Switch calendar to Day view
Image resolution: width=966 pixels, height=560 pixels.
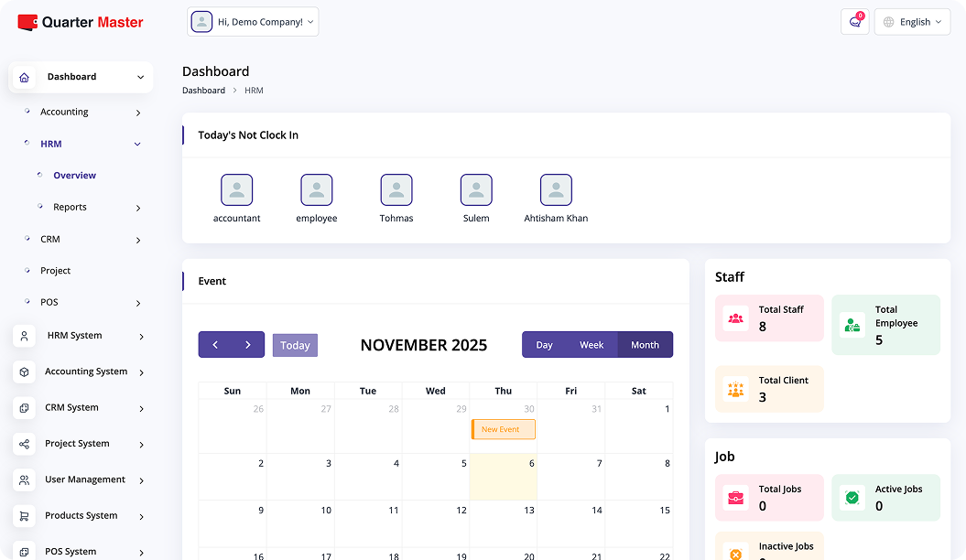click(x=545, y=345)
